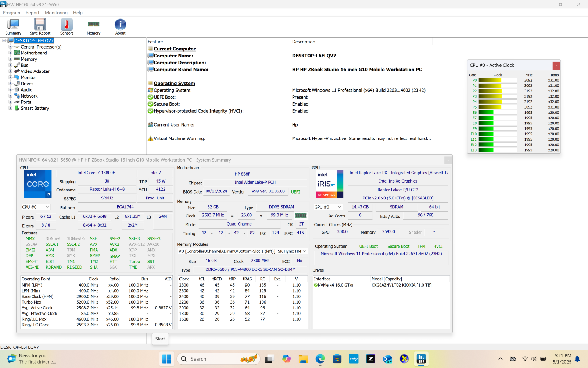Select Central Processor(s) tree icon
This screenshot has height=368, width=588.
pyautogui.click(x=17, y=47)
